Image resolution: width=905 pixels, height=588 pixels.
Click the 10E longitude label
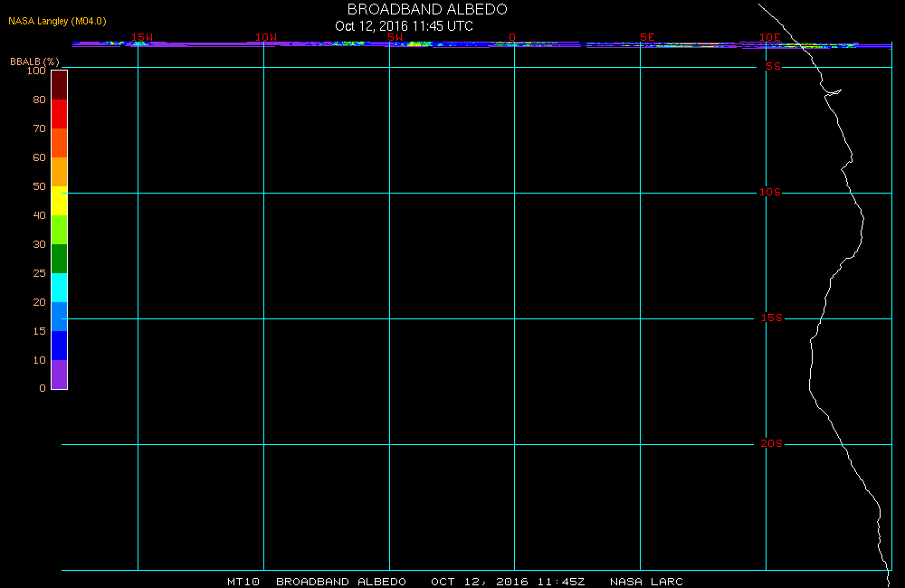click(x=770, y=37)
